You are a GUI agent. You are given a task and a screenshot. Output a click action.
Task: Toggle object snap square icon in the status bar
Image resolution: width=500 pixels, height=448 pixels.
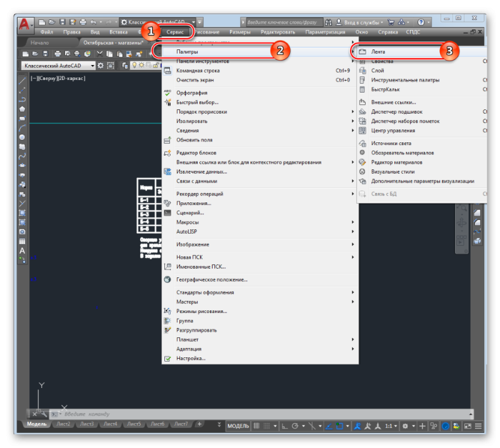click(x=339, y=426)
